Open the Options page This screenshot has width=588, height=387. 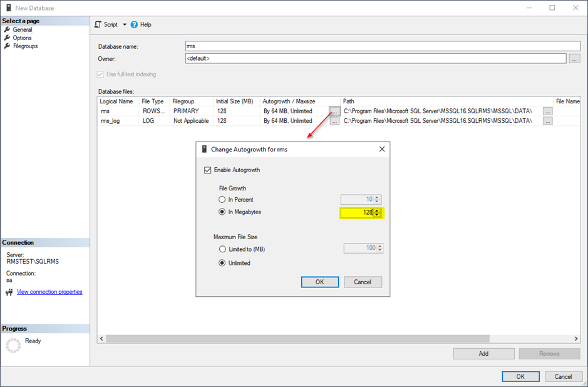pyautogui.click(x=22, y=38)
